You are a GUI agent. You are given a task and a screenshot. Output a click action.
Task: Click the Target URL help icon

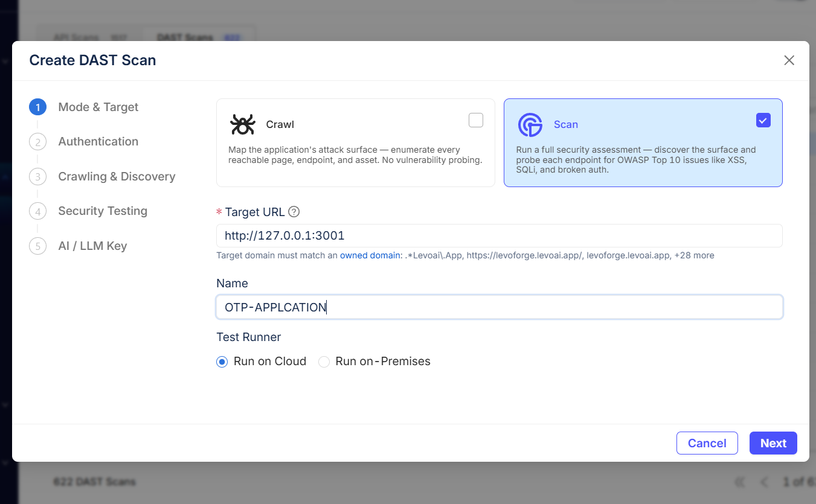click(294, 212)
